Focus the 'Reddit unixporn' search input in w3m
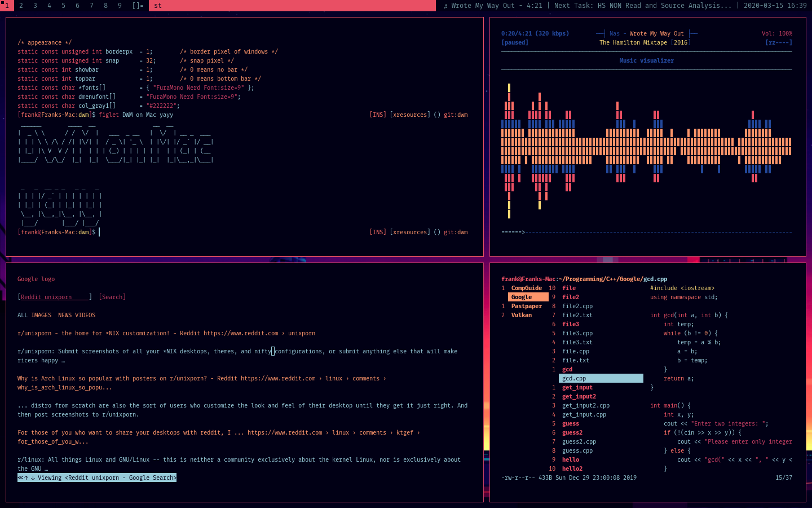Screen dimensions: 812x508 pos(55,297)
